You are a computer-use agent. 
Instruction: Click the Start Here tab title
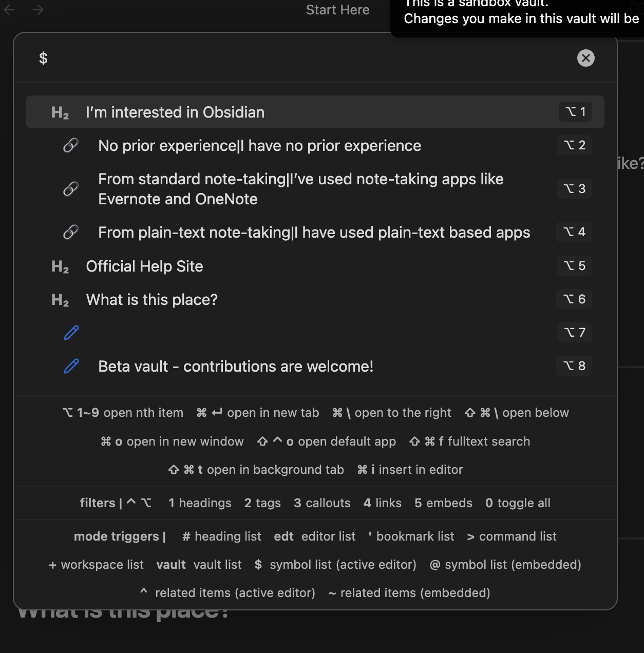(337, 10)
